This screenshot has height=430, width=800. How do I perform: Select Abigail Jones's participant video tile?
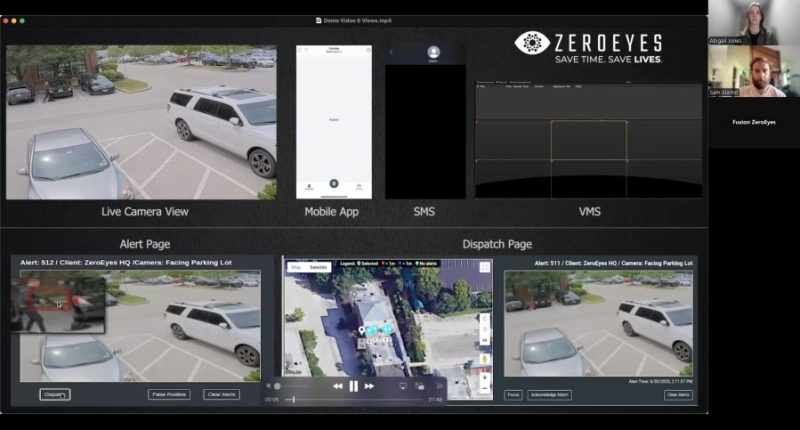point(754,22)
